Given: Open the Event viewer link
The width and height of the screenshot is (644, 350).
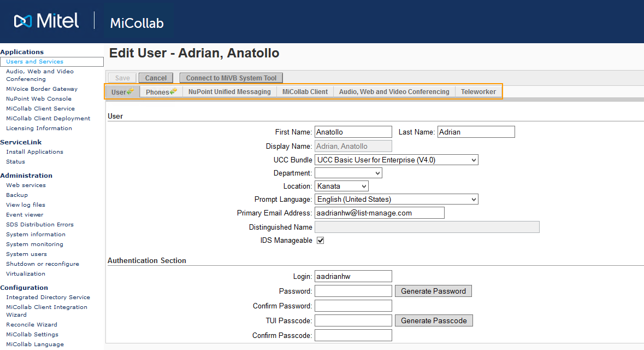Looking at the screenshot, I should point(25,215).
